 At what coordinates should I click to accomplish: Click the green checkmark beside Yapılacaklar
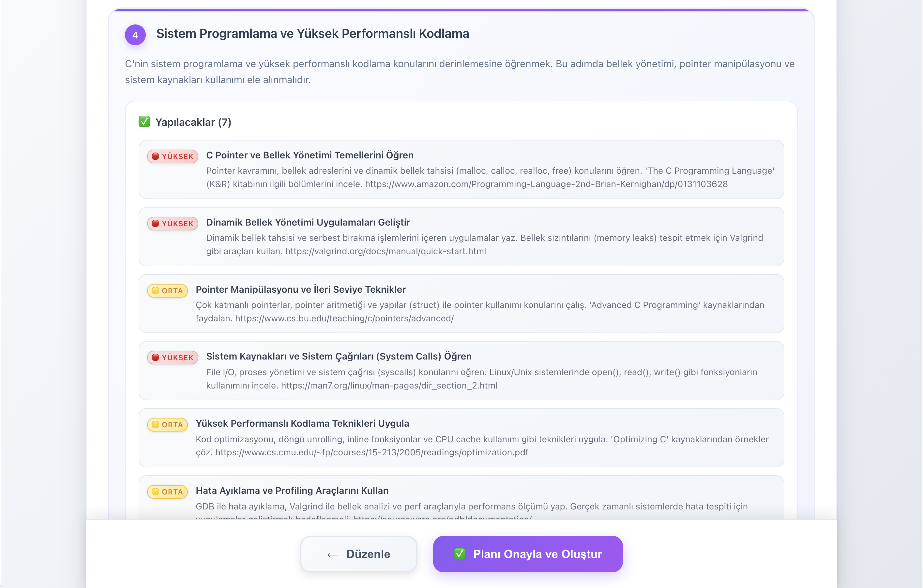pos(144,122)
